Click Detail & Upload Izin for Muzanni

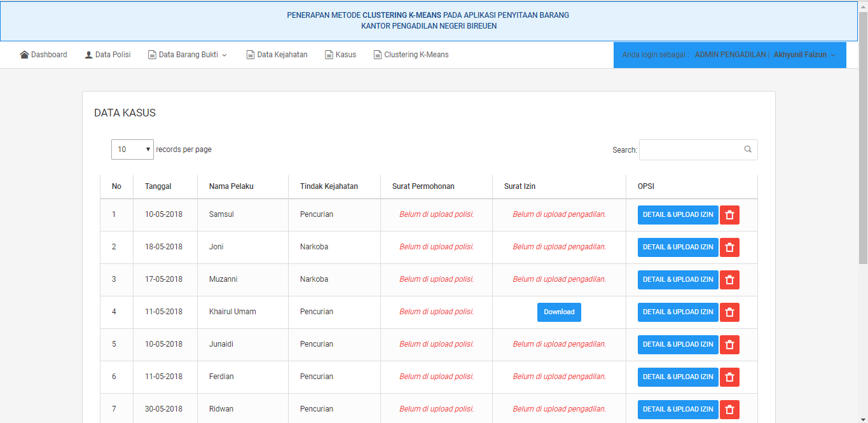(x=678, y=280)
